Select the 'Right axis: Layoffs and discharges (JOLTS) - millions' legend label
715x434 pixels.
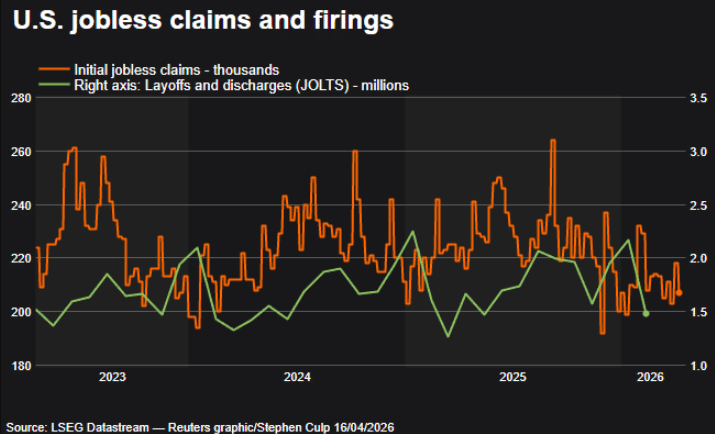tap(241, 85)
